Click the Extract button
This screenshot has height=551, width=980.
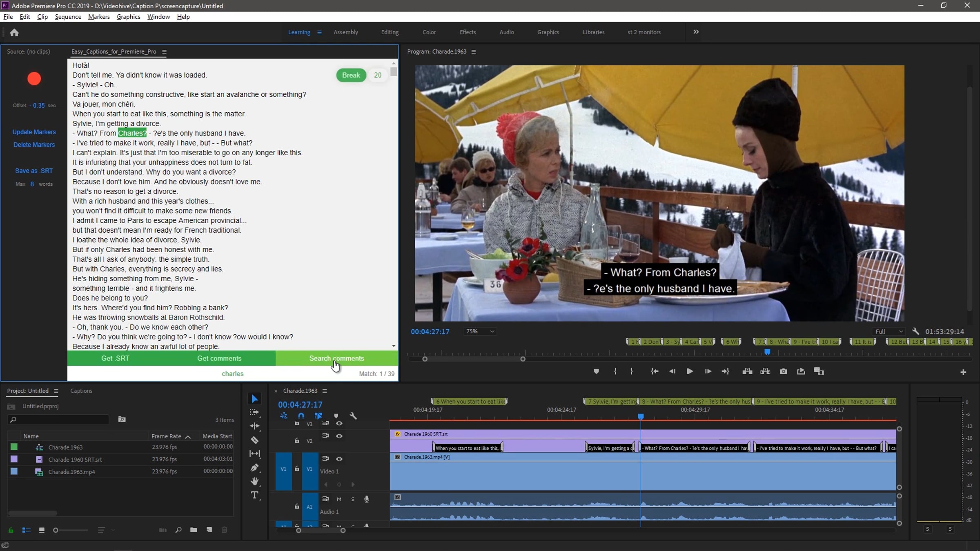[765, 371]
